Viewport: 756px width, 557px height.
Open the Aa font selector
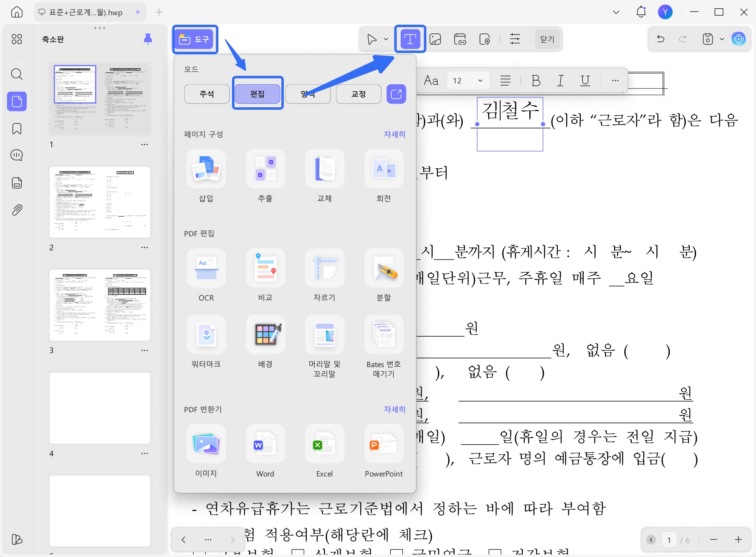(431, 81)
